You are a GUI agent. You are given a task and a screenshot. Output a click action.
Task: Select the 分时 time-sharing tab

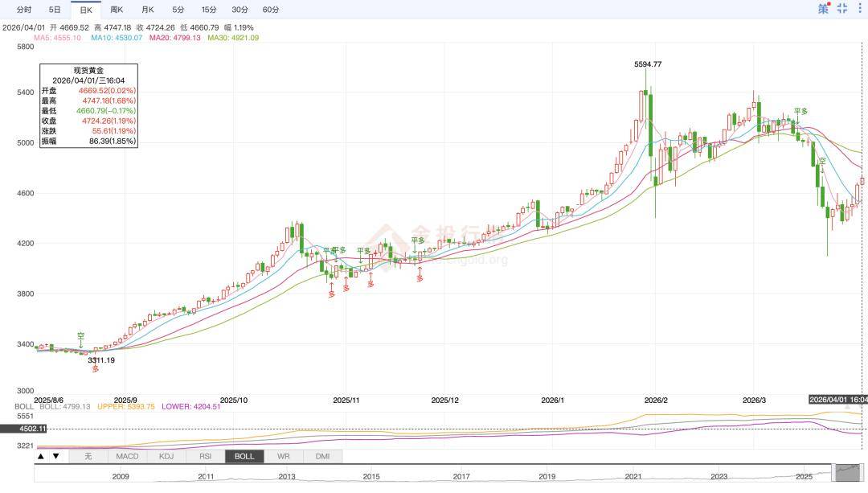(24, 10)
